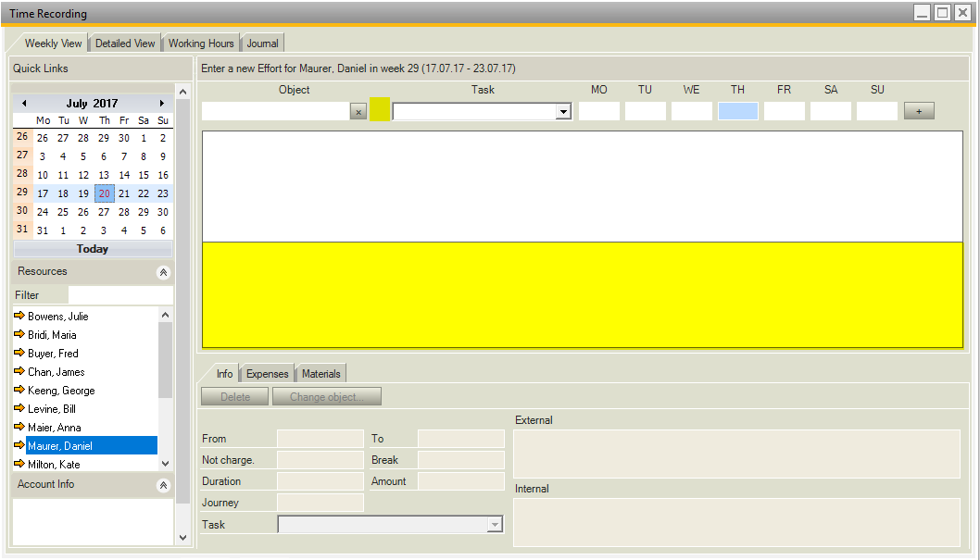
Task: Click the Today button
Action: pyautogui.click(x=93, y=249)
